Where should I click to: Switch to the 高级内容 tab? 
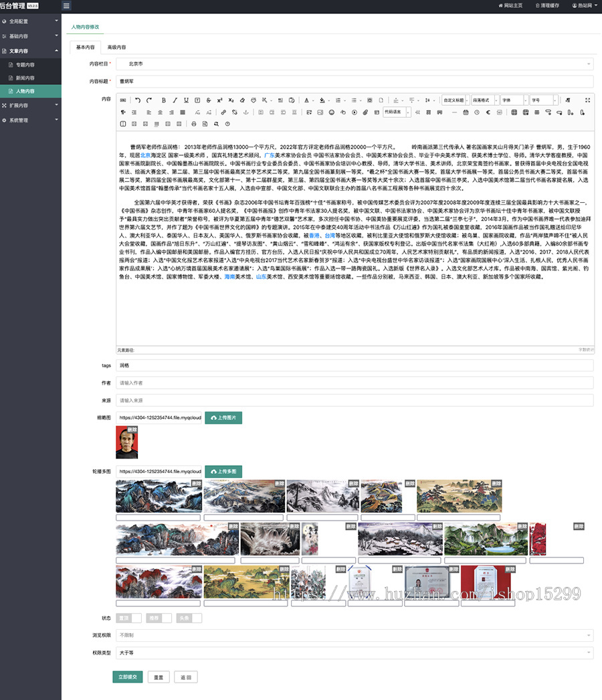coord(116,48)
